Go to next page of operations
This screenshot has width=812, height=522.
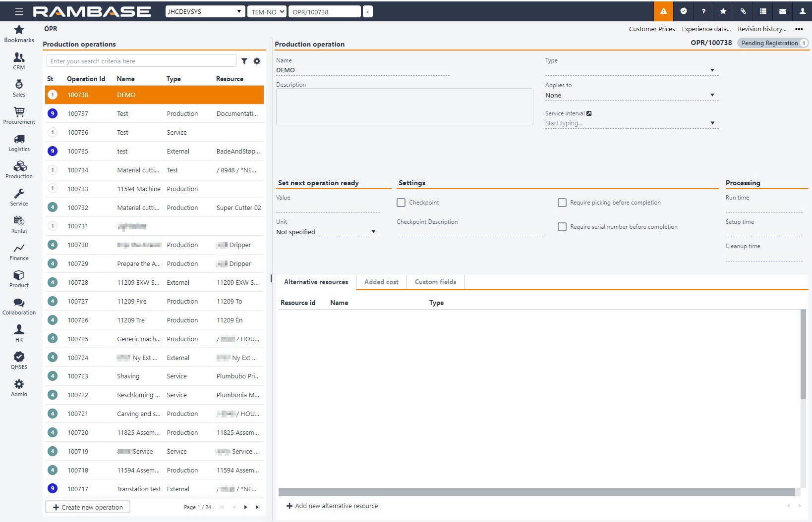point(245,507)
